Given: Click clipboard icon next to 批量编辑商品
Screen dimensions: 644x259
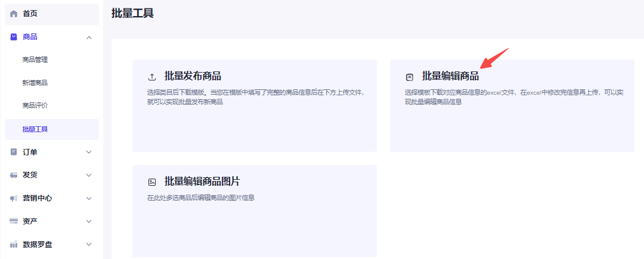Looking at the screenshot, I should click(x=410, y=77).
